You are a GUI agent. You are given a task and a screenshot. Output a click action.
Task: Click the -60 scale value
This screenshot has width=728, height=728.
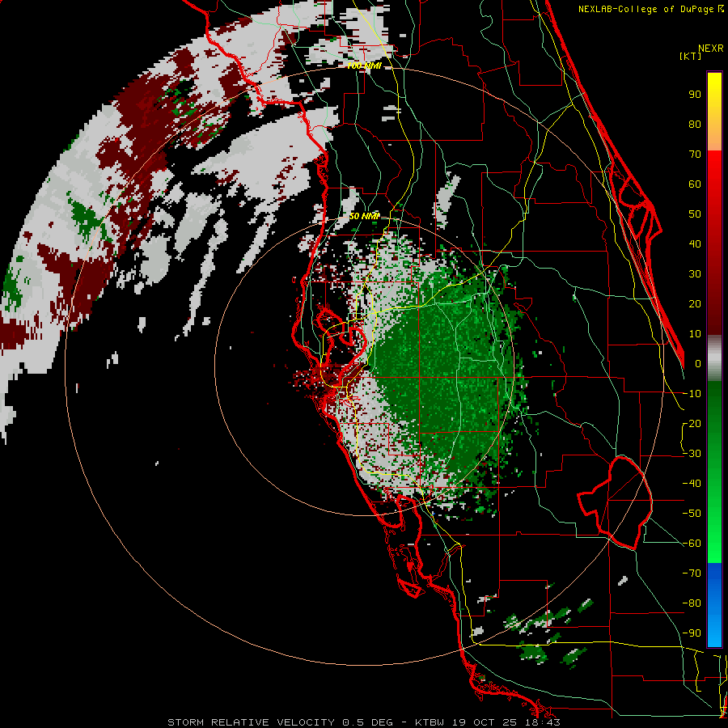692,544
